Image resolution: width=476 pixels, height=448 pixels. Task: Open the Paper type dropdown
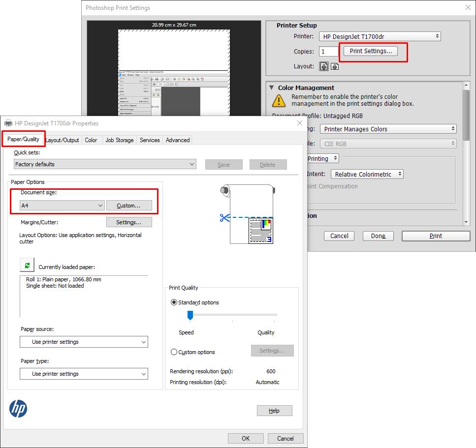click(84, 374)
